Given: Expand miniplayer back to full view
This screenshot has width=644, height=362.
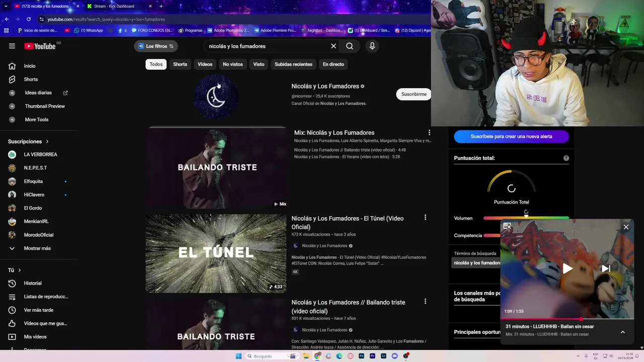Looking at the screenshot, I should click(507, 226).
